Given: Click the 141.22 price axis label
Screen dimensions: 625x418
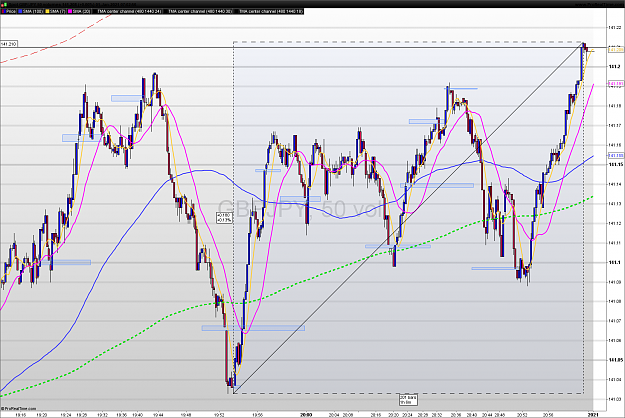Looking at the screenshot, I should [614, 27].
